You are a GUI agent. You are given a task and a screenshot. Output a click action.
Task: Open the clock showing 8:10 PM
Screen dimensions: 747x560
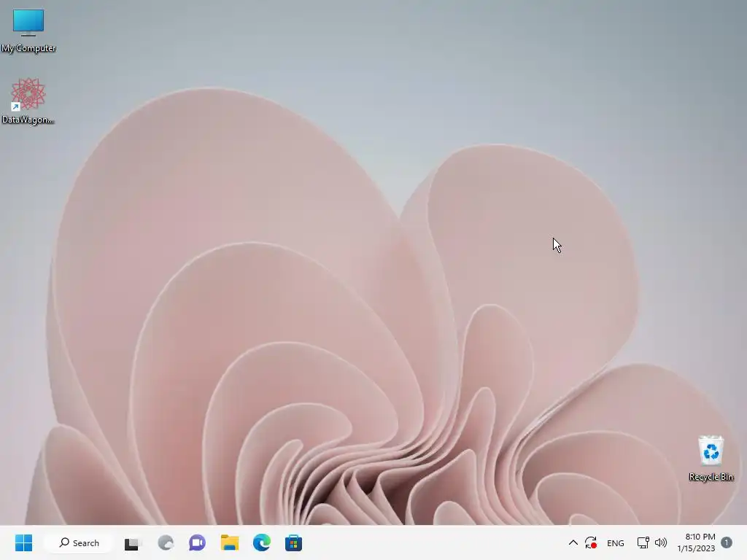[697, 542]
